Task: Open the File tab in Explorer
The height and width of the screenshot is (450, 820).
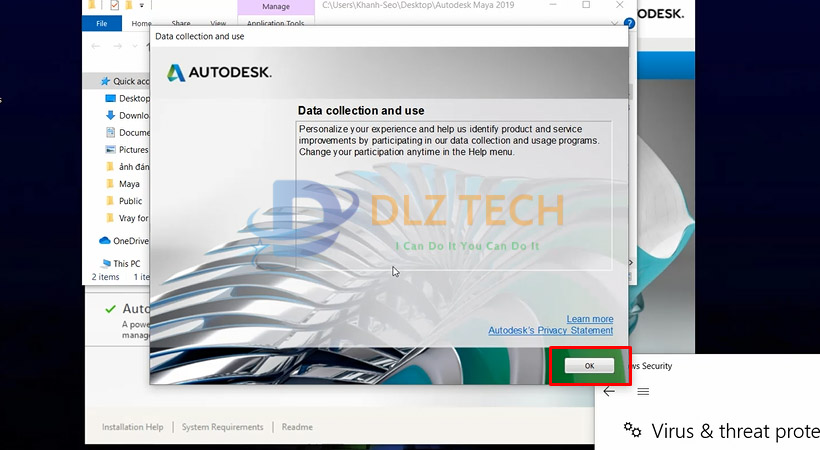Action: click(101, 23)
